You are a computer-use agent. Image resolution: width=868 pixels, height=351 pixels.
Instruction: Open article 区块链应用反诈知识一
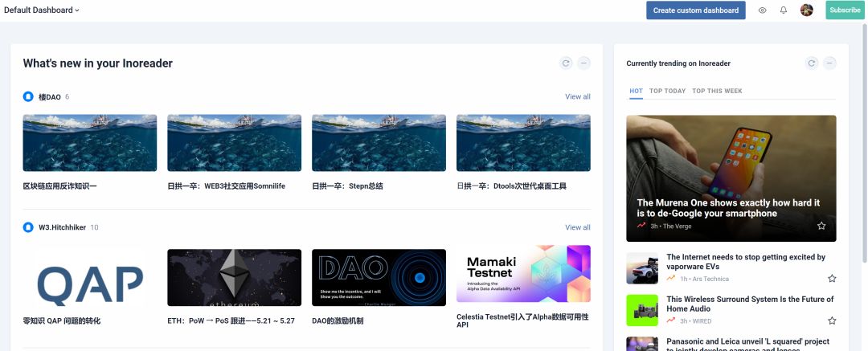(x=59, y=186)
